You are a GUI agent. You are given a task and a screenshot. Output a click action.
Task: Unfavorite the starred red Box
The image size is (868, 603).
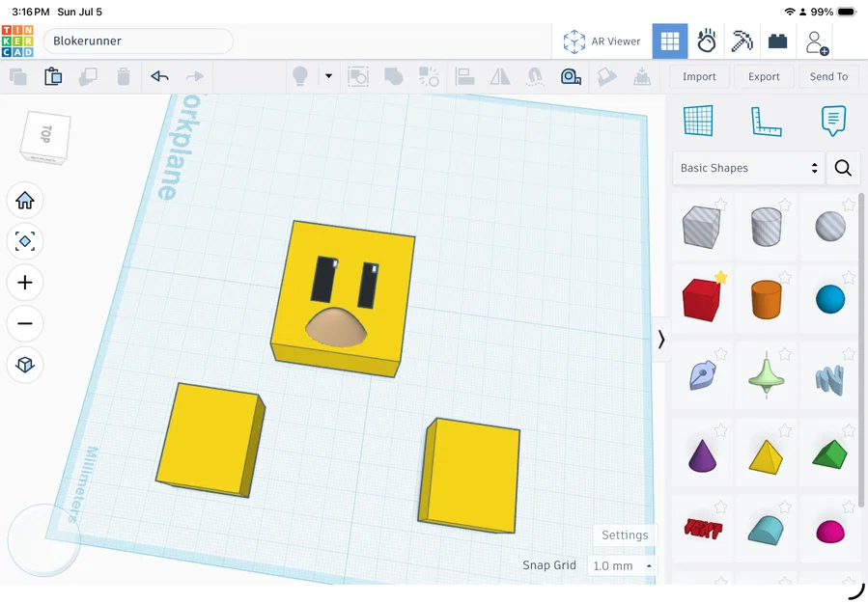[x=720, y=277]
